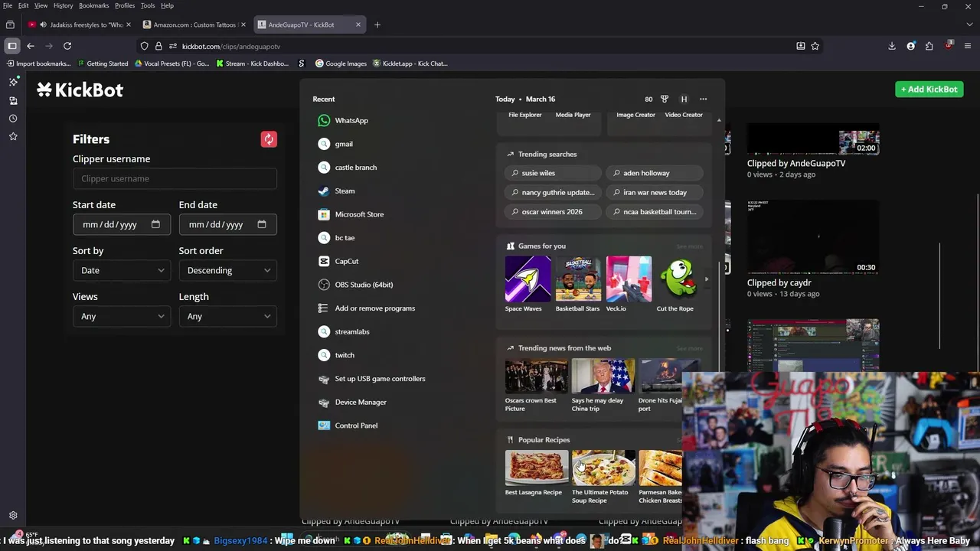The width and height of the screenshot is (980, 551).
Task: Click the KickBot logo
Action: [80, 90]
